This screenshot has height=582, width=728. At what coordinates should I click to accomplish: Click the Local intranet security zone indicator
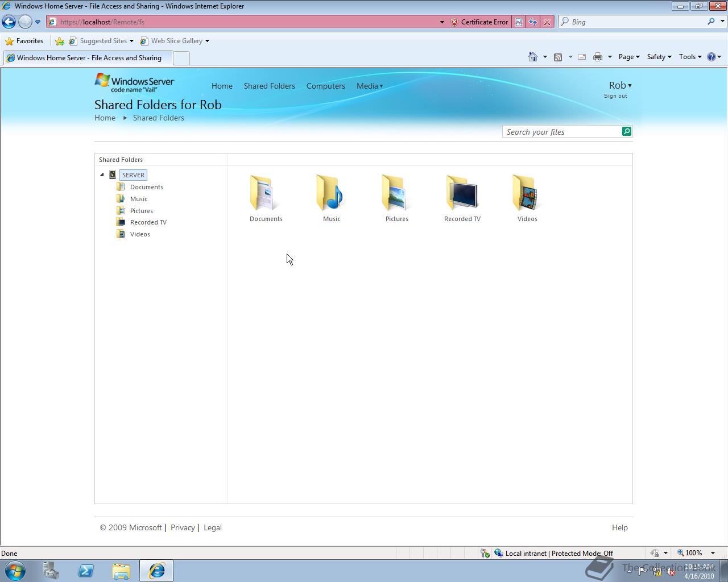pos(553,553)
